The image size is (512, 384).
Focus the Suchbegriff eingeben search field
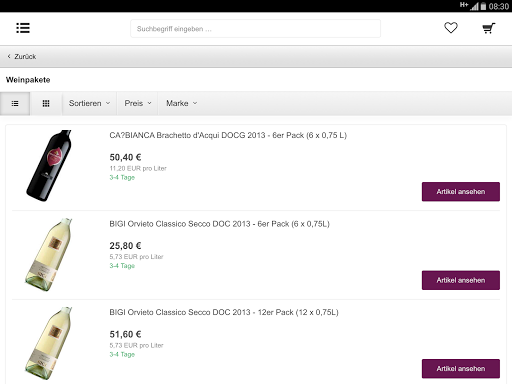click(255, 29)
